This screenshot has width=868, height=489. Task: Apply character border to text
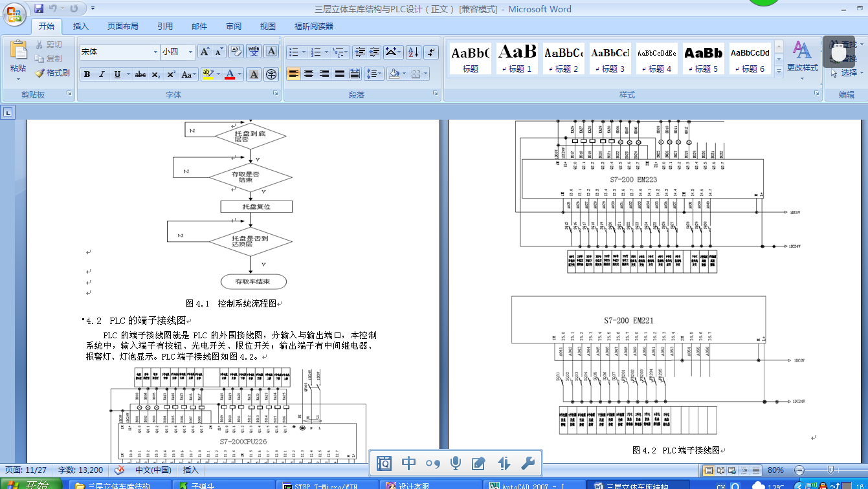pyautogui.click(x=272, y=52)
